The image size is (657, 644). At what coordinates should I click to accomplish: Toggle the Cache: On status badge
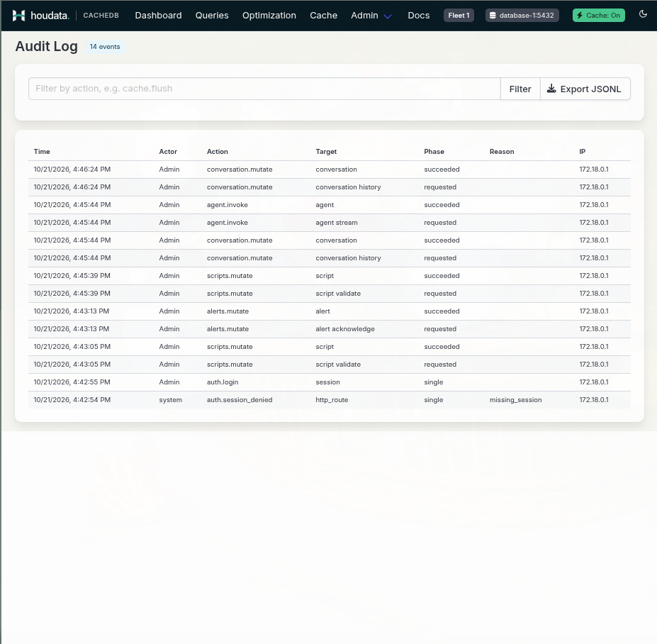click(x=598, y=16)
